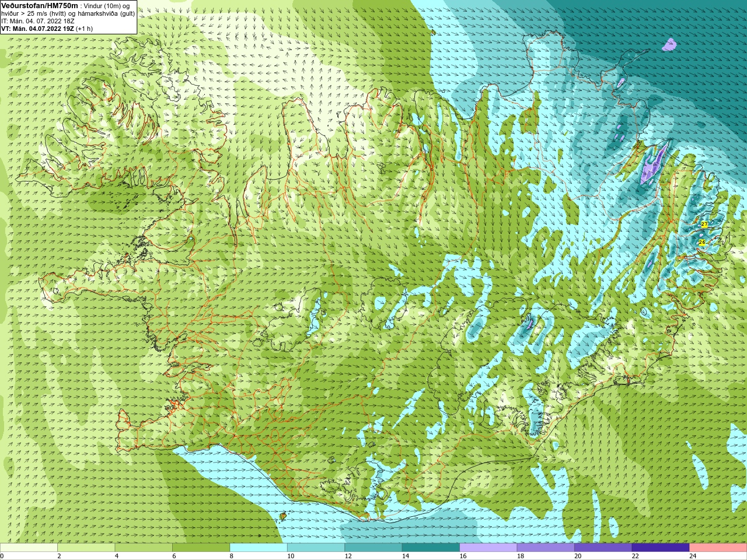747x560 pixels.
Task: Select the 18–20 m/s medium purple swatch
Action: pos(546,548)
